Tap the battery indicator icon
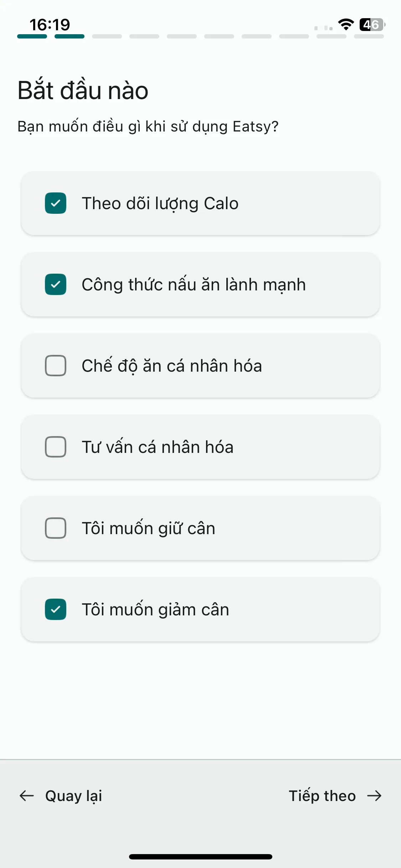Screen dimensions: 401x868 [372, 24]
